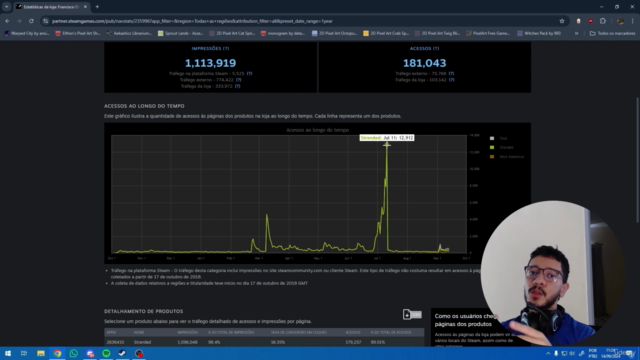Open the 2D Pixel Art Twig Blight bookmark
This screenshot has width=640, height=360.
[x=437, y=33]
